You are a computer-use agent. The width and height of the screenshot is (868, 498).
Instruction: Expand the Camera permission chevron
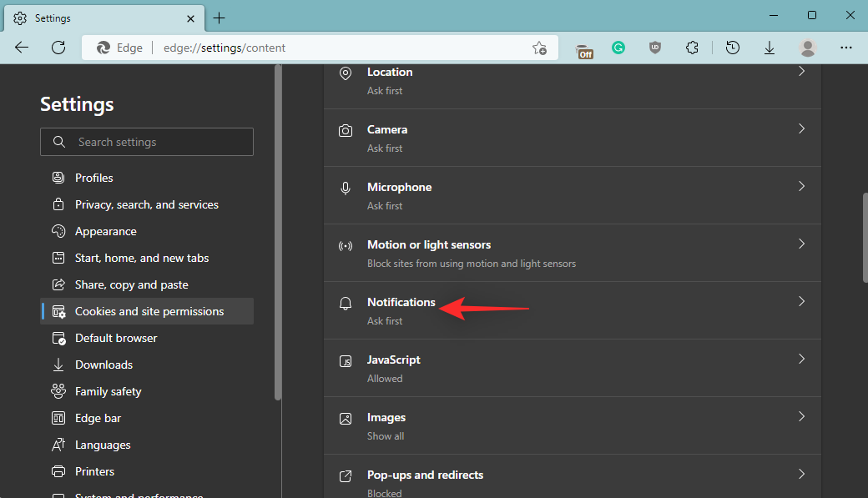801,129
